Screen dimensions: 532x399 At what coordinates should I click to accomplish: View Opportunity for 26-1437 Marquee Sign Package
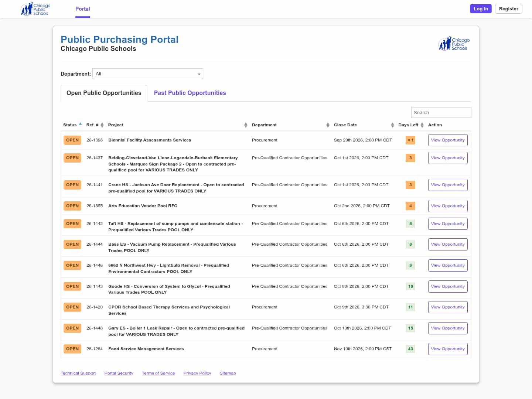pyautogui.click(x=448, y=158)
